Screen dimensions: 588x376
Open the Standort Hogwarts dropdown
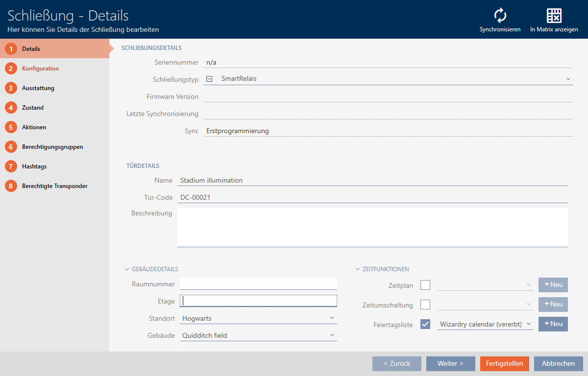coord(332,318)
